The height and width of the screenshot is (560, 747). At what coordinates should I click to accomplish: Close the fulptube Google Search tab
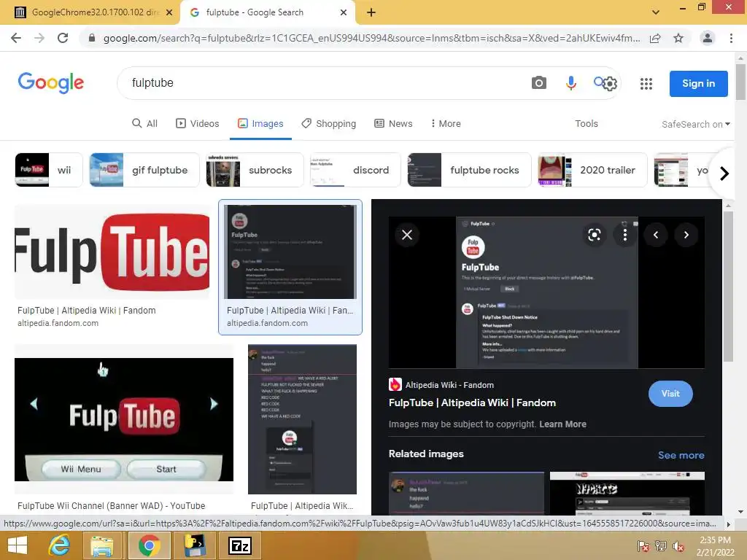344,12
